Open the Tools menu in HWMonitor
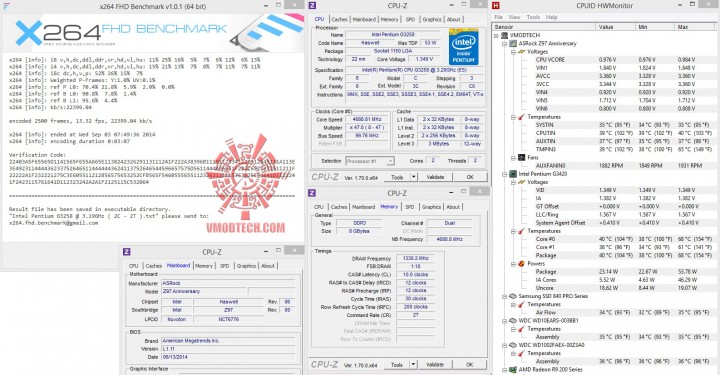Screen dimensions: 720x375 point(533,17)
